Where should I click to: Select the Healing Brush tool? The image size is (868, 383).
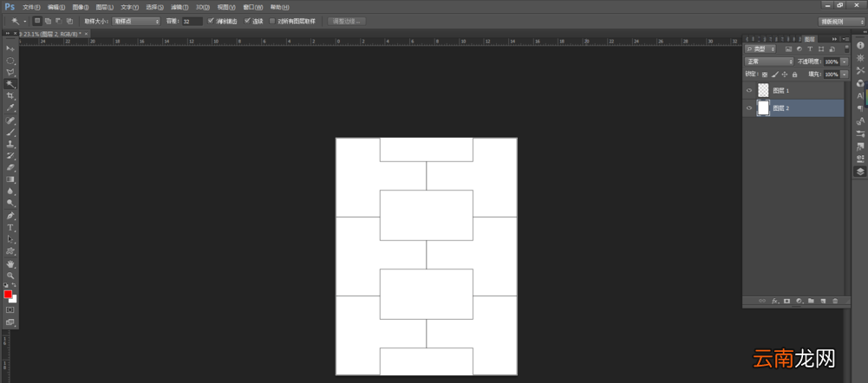point(10,120)
